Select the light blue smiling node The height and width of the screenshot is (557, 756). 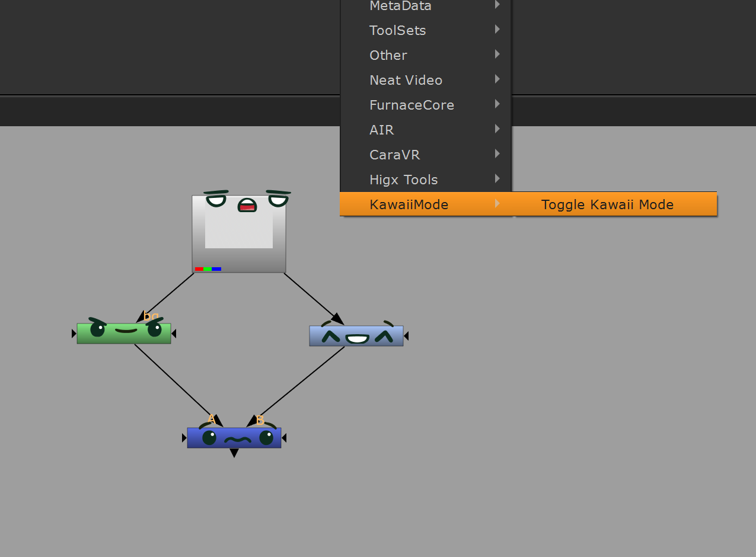[x=356, y=336]
